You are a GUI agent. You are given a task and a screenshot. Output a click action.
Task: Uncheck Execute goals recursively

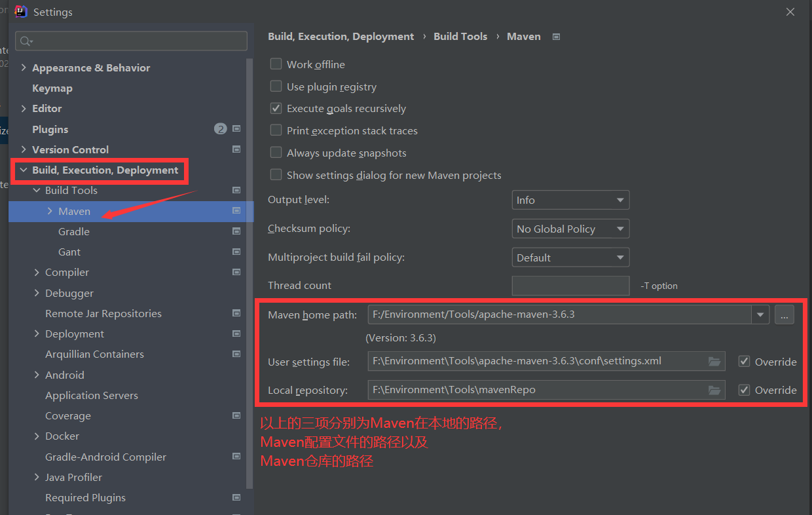coord(276,108)
